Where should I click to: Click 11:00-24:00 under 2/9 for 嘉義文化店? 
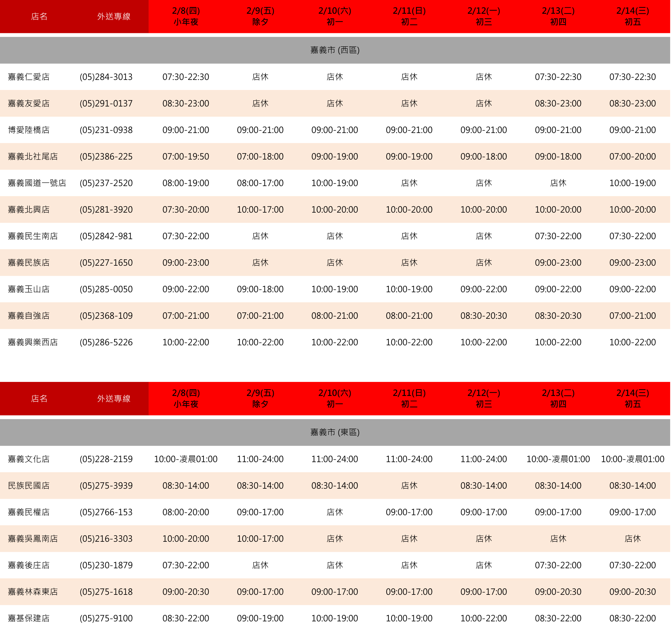[x=260, y=459]
